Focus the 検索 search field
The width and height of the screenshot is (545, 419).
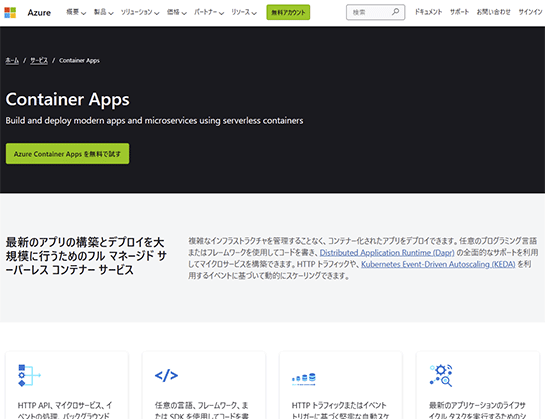coord(375,12)
